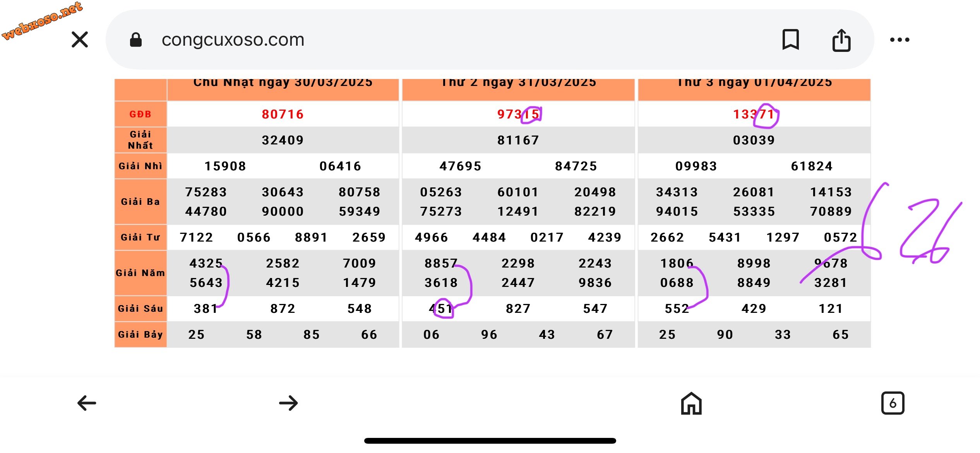
Task: Open the share sheet icon
Action: [841, 39]
